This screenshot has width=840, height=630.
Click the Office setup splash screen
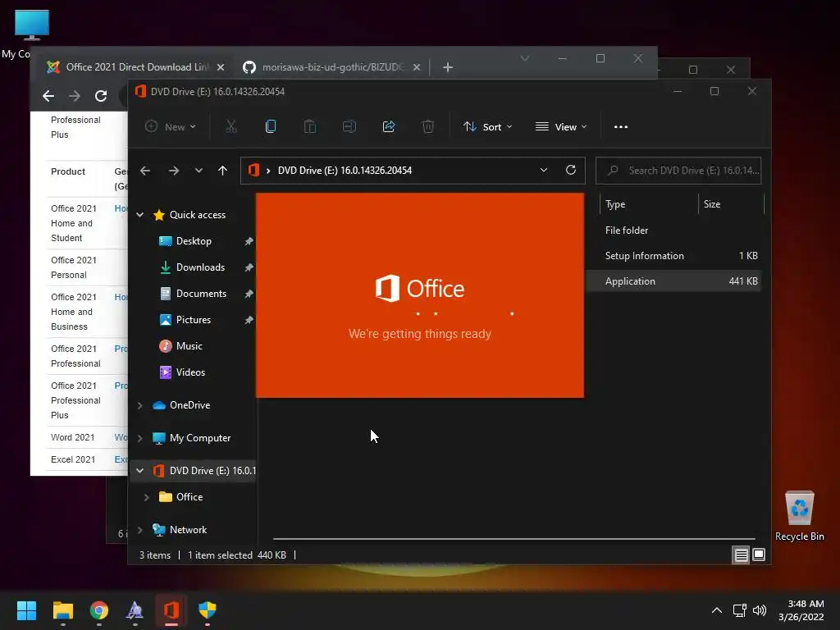(x=420, y=295)
